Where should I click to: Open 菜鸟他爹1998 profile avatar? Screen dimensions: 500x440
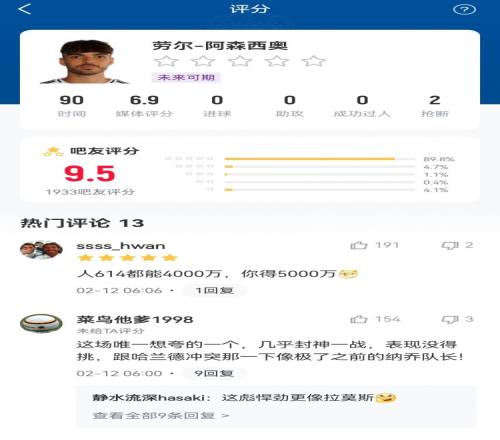(41, 323)
